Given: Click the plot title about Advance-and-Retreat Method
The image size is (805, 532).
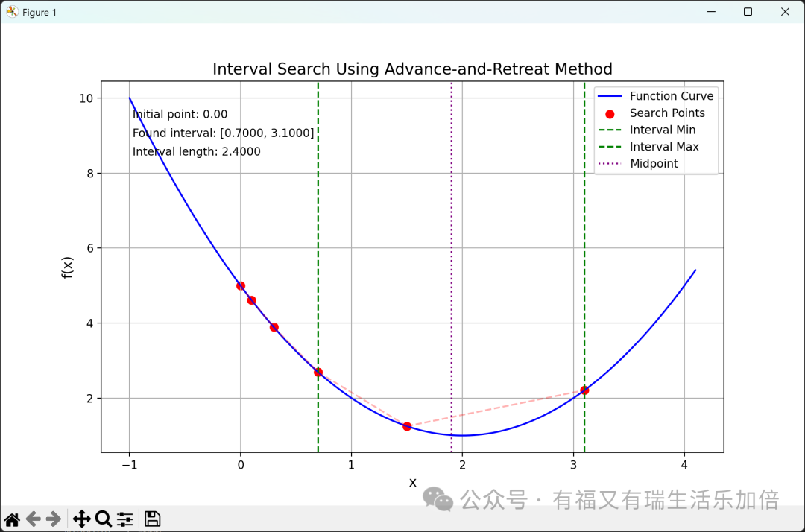Looking at the screenshot, I should point(412,69).
